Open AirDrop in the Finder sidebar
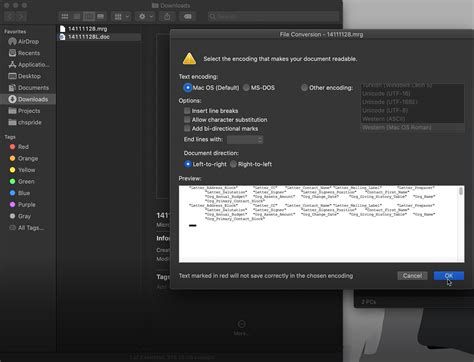 [28, 42]
